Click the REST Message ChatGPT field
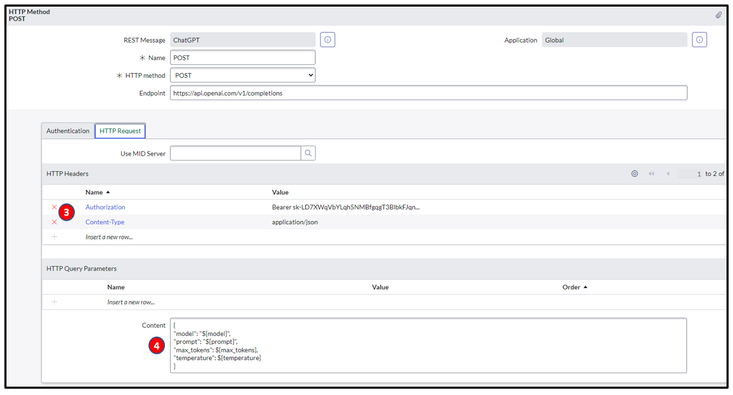Screen dimensions: 733x395 243,40
